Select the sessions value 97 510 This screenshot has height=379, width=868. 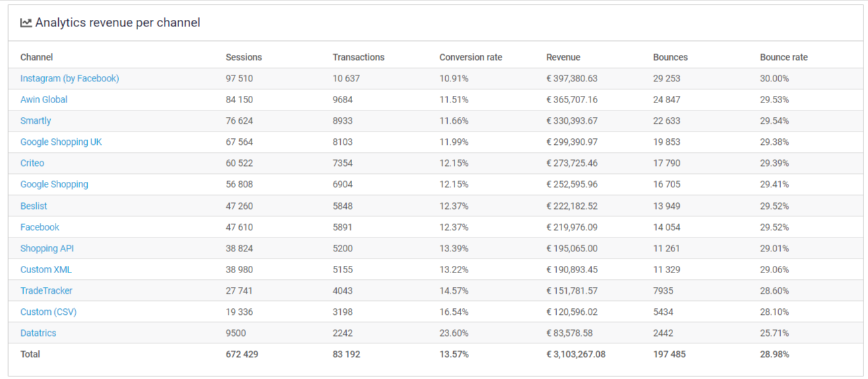(239, 78)
